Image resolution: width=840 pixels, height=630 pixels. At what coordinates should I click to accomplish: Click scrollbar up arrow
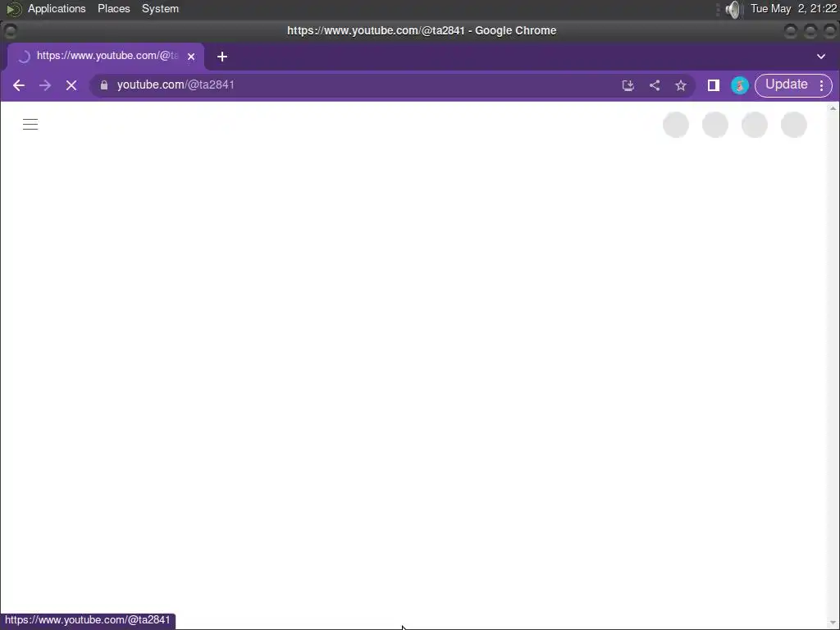[x=833, y=109]
